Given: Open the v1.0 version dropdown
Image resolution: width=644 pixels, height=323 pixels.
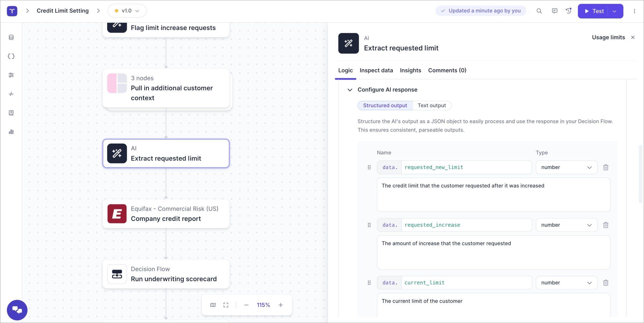Looking at the screenshot, I should tap(127, 11).
